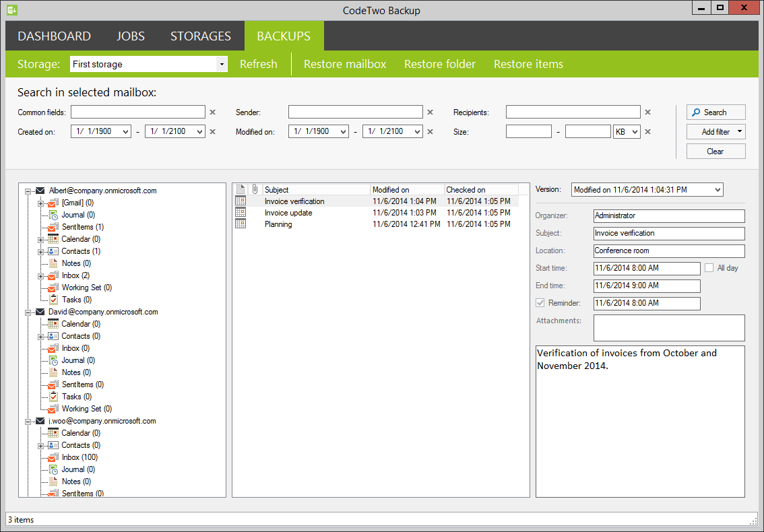Click Refresh in the green toolbar

point(258,64)
